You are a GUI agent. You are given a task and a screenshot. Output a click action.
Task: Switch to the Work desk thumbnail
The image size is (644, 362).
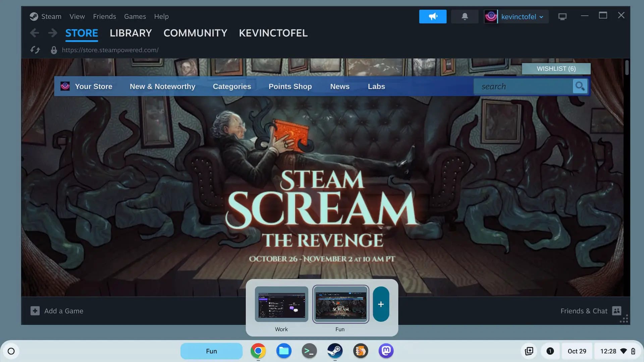(281, 304)
